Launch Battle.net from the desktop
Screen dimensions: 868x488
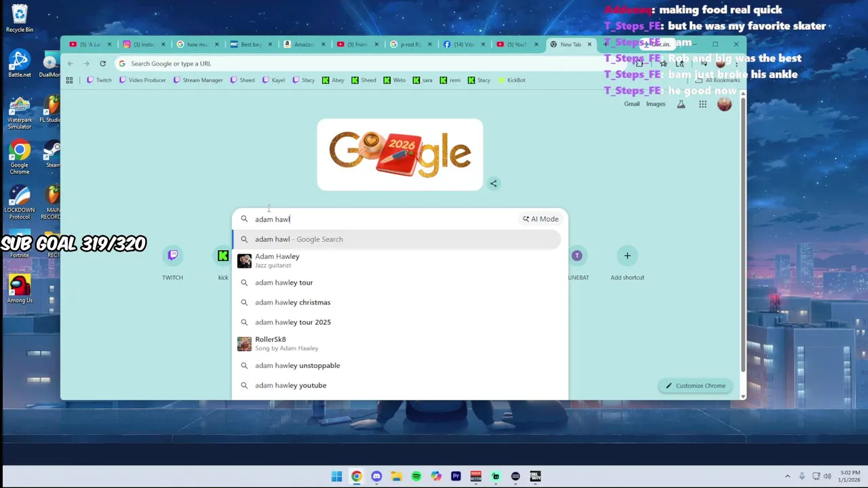pyautogui.click(x=20, y=64)
